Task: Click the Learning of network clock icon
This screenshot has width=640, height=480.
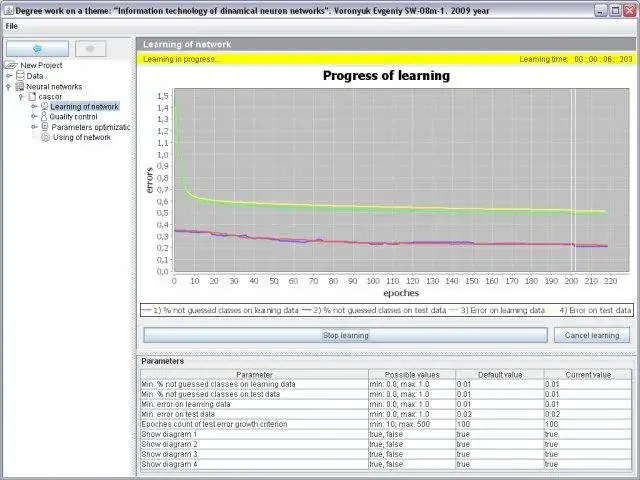Action: tap(44, 107)
